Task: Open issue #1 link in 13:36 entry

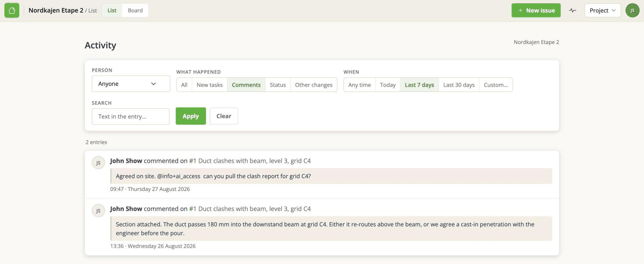Action: (193, 209)
